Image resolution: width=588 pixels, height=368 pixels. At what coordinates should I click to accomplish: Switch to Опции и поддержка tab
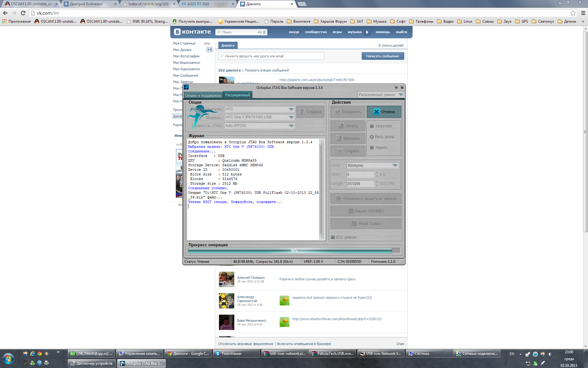203,95
